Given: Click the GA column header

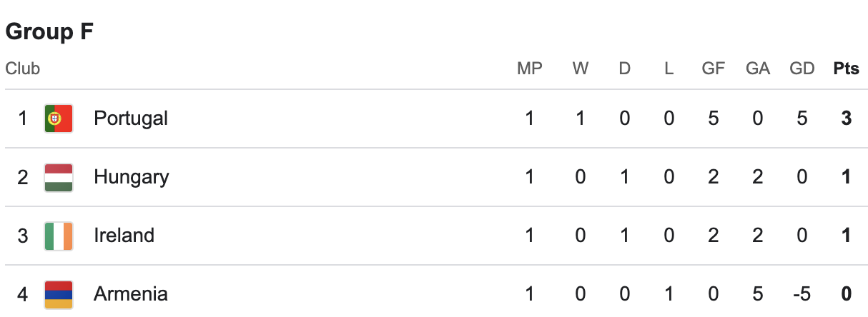Looking at the screenshot, I should click(x=758, y=69).
